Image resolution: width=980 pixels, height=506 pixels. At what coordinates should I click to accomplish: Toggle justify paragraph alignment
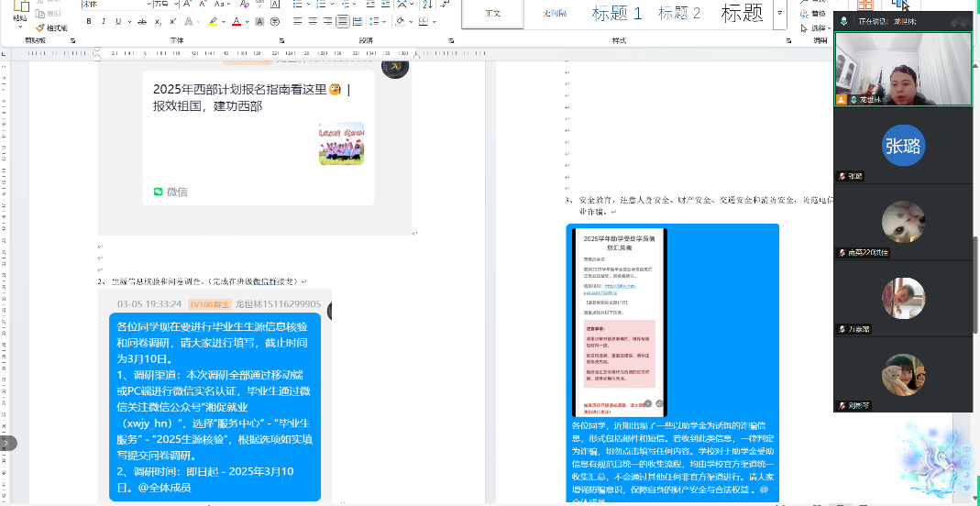[x=342, y=21]
